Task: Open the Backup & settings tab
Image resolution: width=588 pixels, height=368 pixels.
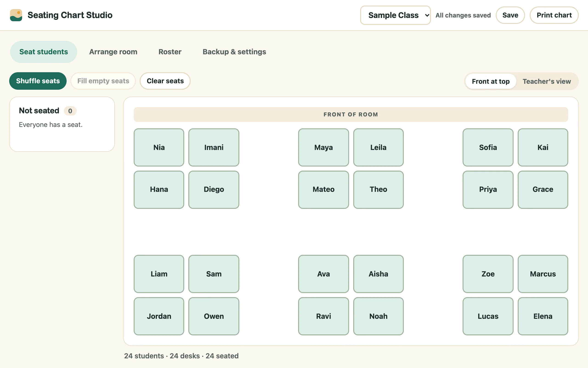Action: coord(234,52)
